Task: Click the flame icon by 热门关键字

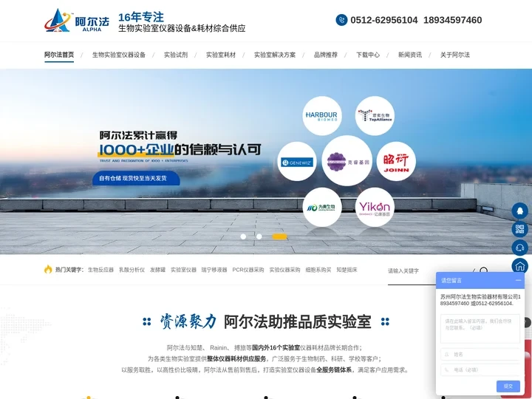Action: tap(48, 269)
